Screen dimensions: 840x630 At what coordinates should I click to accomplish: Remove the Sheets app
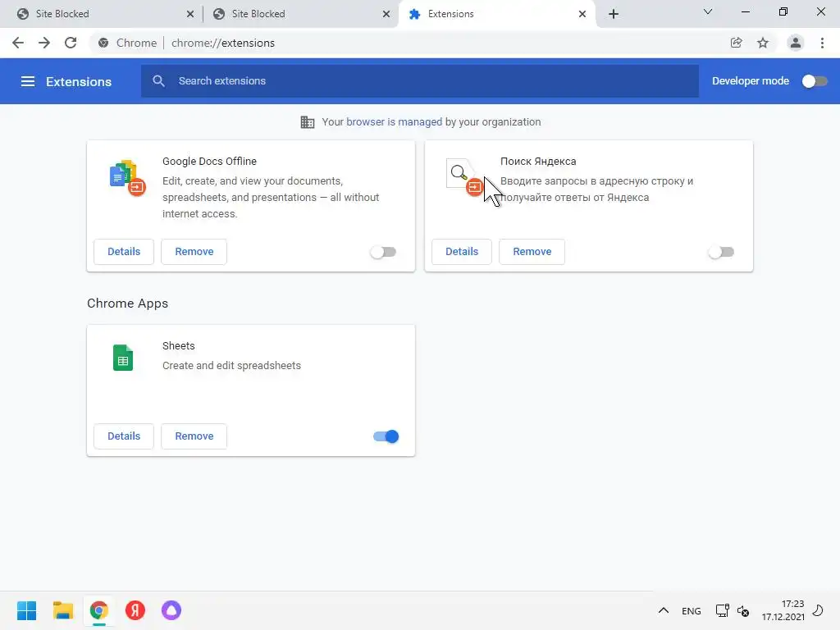click(x=194, y=436)
